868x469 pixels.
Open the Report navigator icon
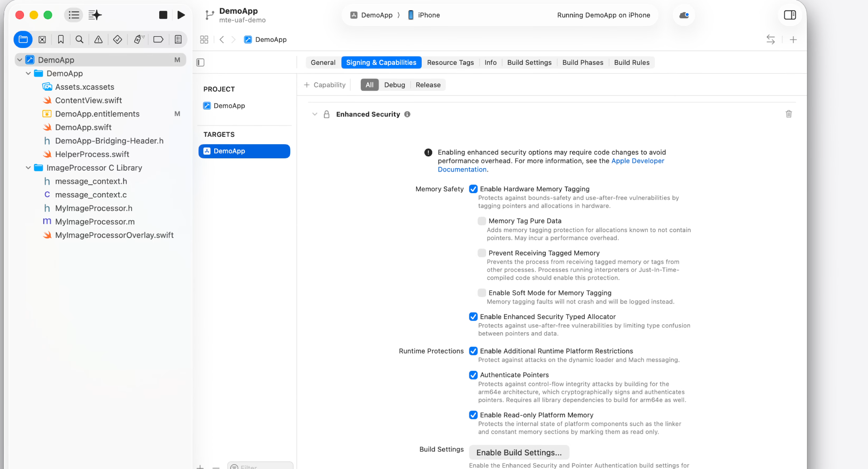[x=178, y=39]
